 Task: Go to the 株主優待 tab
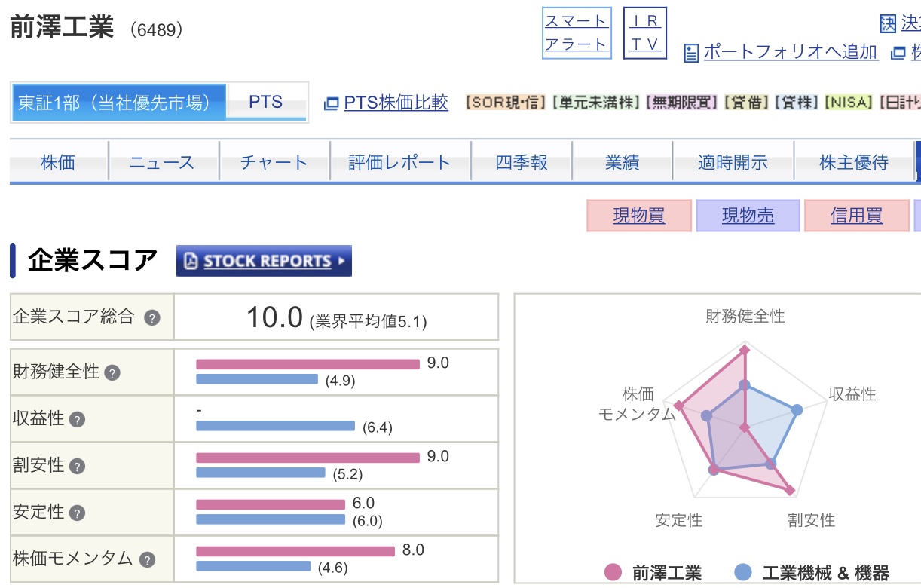coord(854,162)
